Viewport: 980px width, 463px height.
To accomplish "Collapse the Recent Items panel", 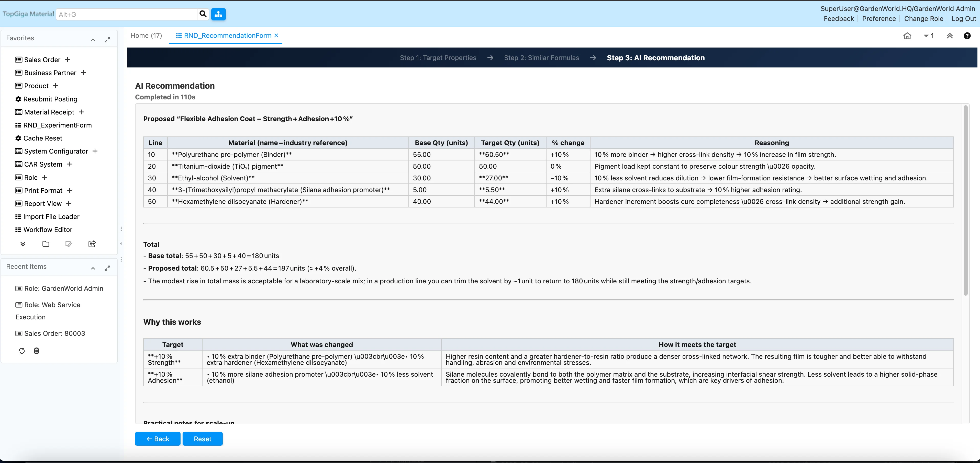I will 93,268.
